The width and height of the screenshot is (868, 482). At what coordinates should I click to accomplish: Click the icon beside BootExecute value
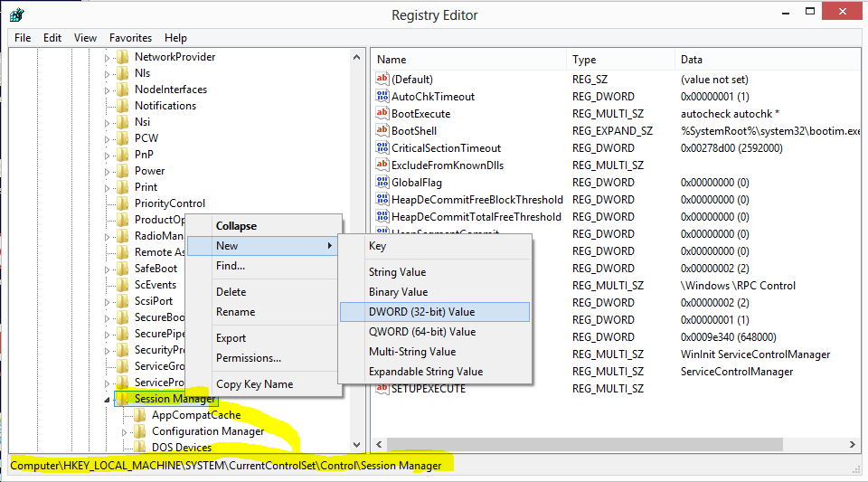382,113
